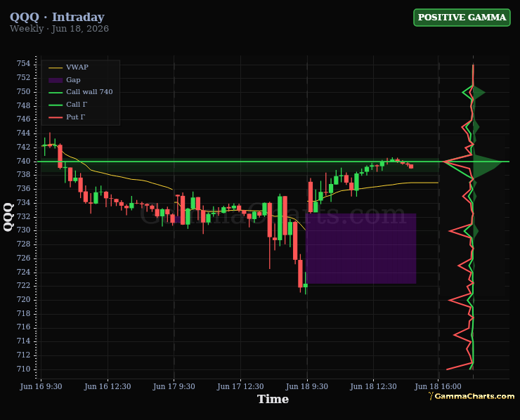Screen dimensions: 520x420
Task: Click the Jun 17 9:30 time label
Action: pyautogui.click(x=174, y=386)
